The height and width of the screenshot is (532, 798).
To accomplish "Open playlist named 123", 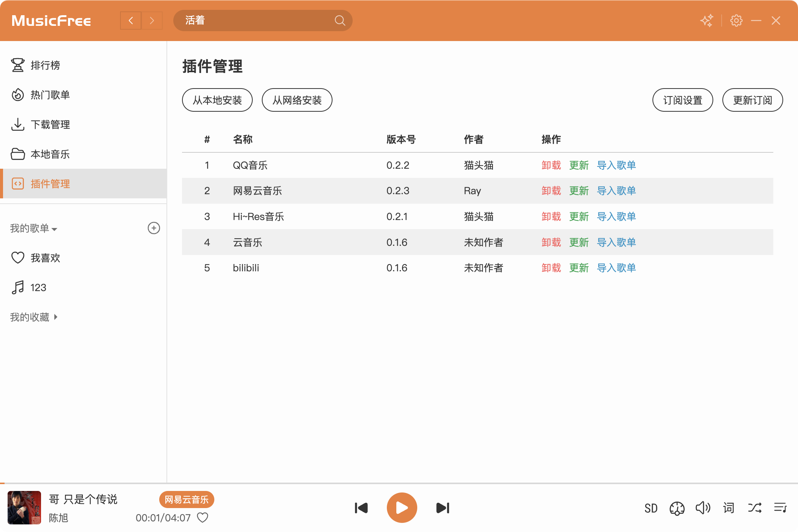I will pos(84,287).
